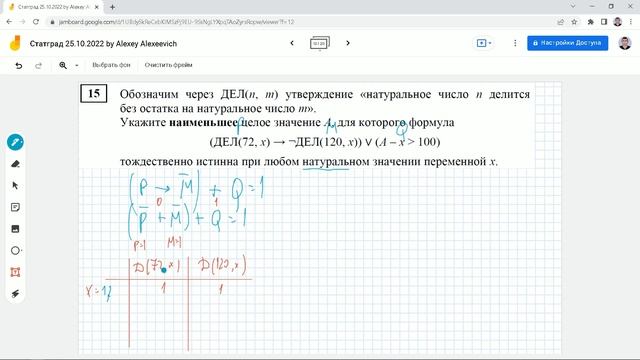Switch to the Статград 25.10.2022 tab
This screenshot has height=360, width=640.
click(x=54, y=7)
